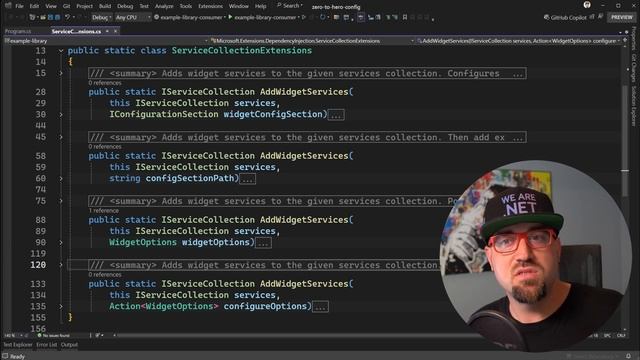This screenshot has width=640, height=360.
Task: Click the bookmark toolbar icon
Action: 405,17
